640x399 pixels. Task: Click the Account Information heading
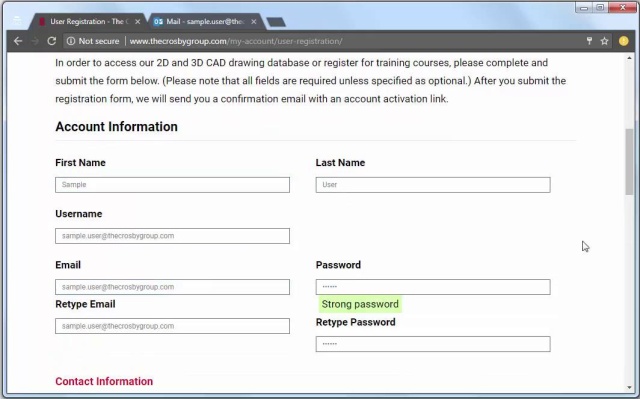click(x=116, y=126)
